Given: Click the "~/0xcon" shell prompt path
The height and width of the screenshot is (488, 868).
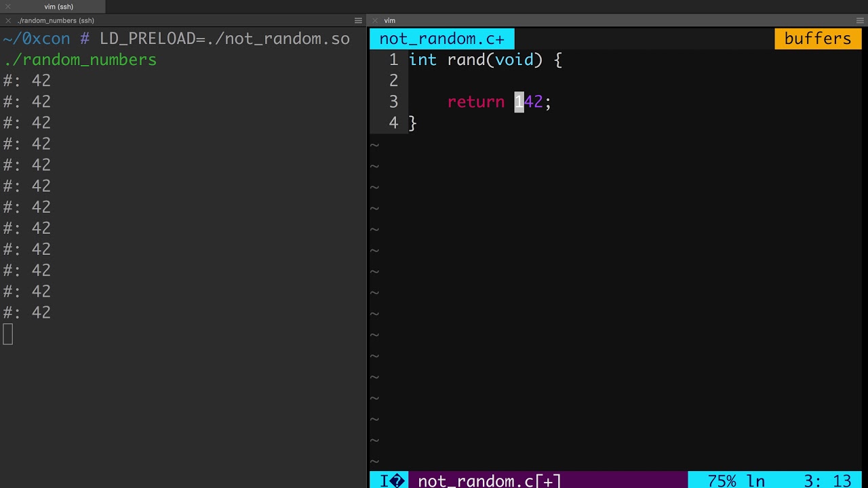Looking at the screenshot, I should tap(36, 39).
